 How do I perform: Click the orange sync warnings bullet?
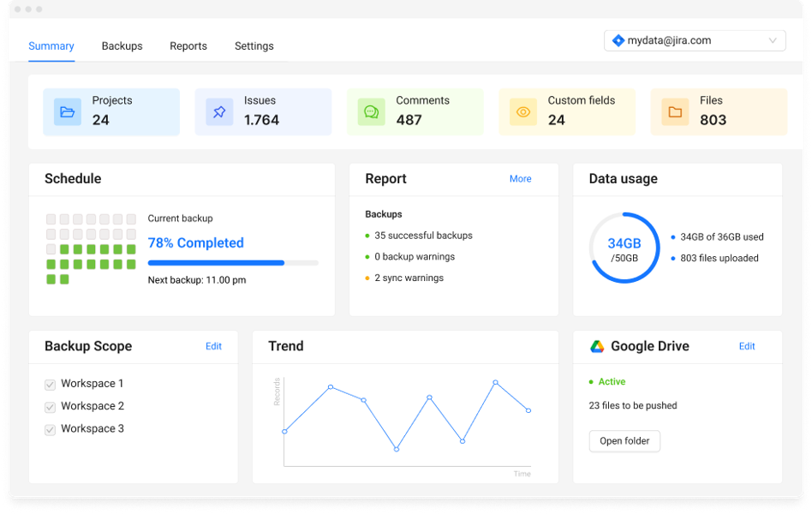click(x=367, y=278)
